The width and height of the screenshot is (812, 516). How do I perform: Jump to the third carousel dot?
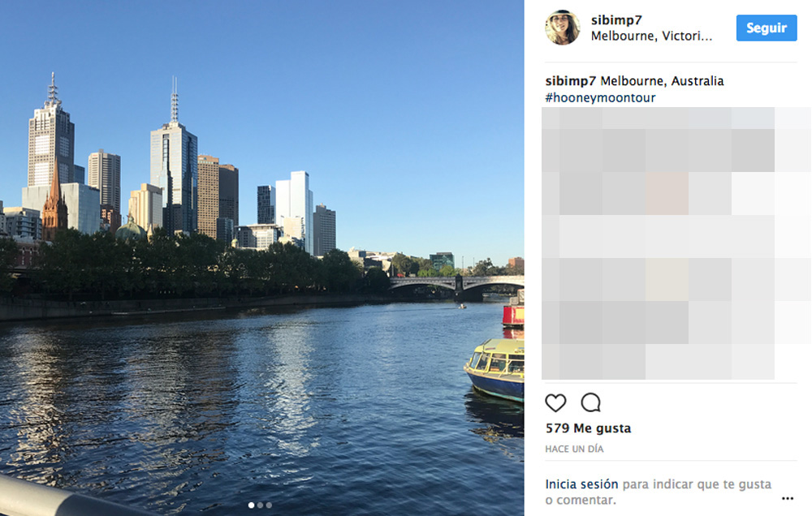click(269, 505)
